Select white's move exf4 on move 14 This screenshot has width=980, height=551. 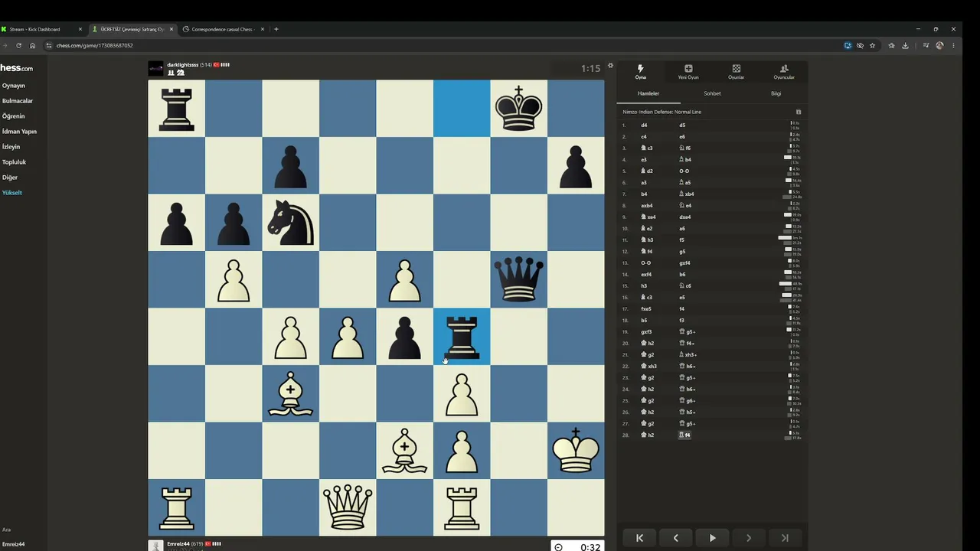pos(647,275)
